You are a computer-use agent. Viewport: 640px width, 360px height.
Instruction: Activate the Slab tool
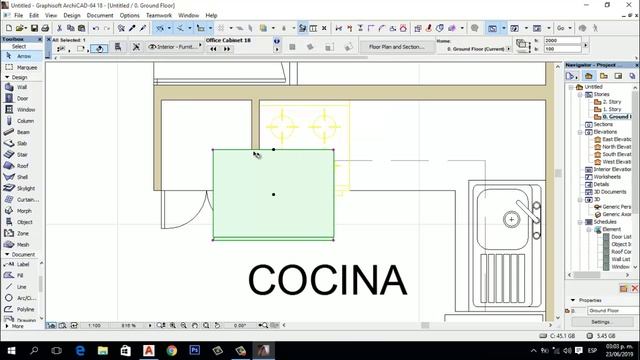click(x=21, y=143)
